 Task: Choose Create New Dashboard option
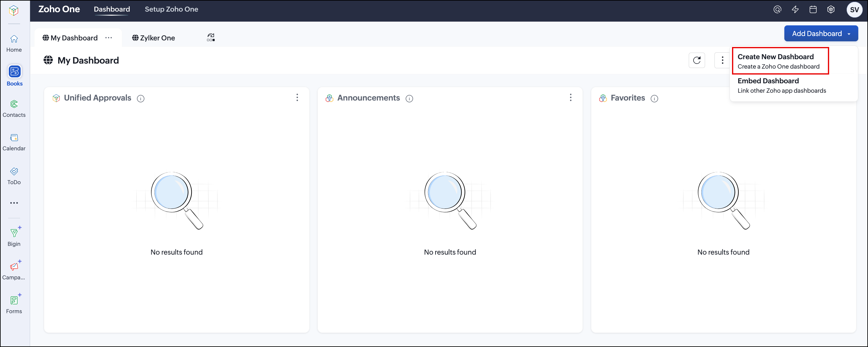click(780, 61)
